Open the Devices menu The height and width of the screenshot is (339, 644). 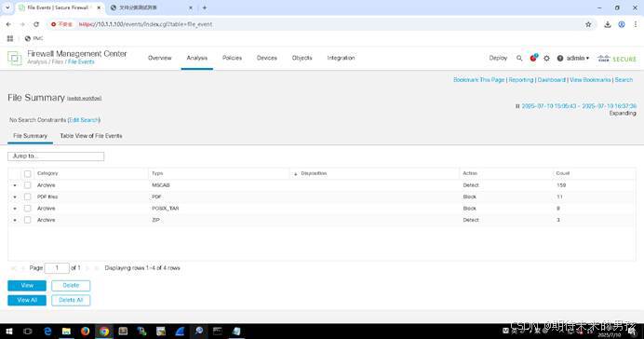click(267, 58)
